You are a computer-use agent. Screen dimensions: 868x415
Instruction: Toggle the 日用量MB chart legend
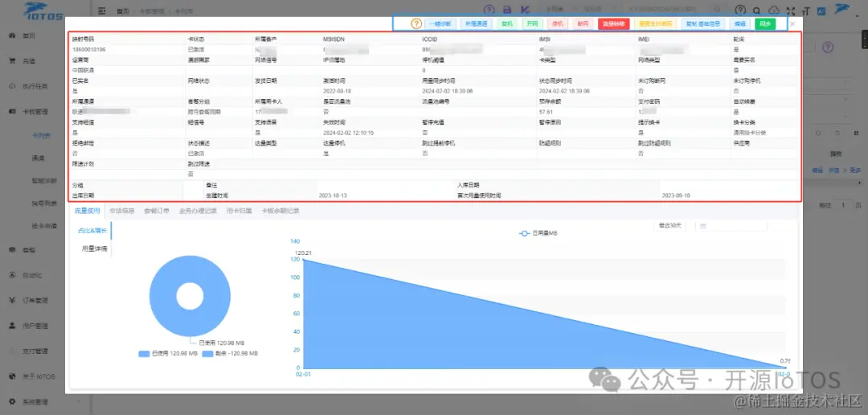click(538, 233)
